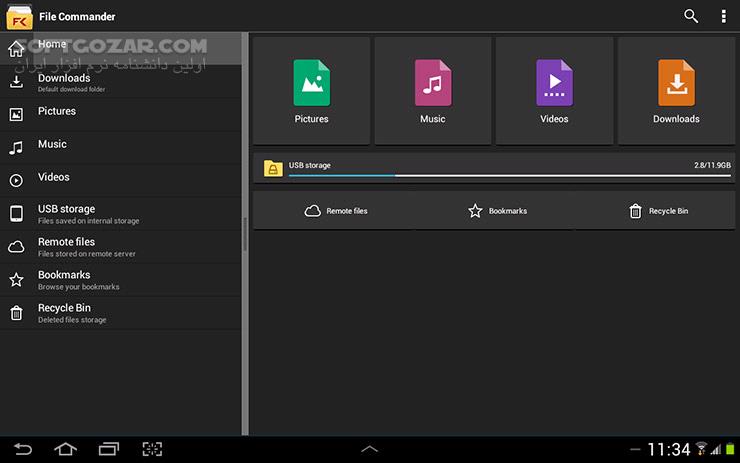This screenshot has width=740, height=463.
Task: Click the green battery indicator in status bar
Action: pos(730,449)
